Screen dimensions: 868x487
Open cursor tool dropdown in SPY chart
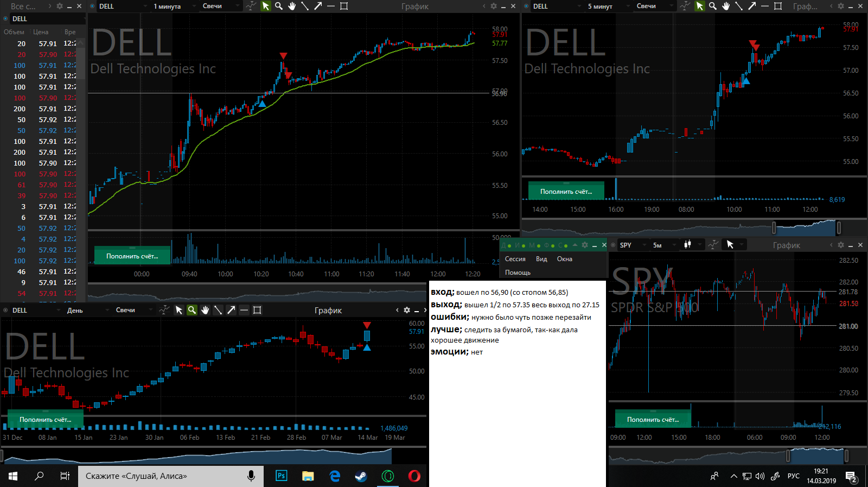tap(735, 245)
